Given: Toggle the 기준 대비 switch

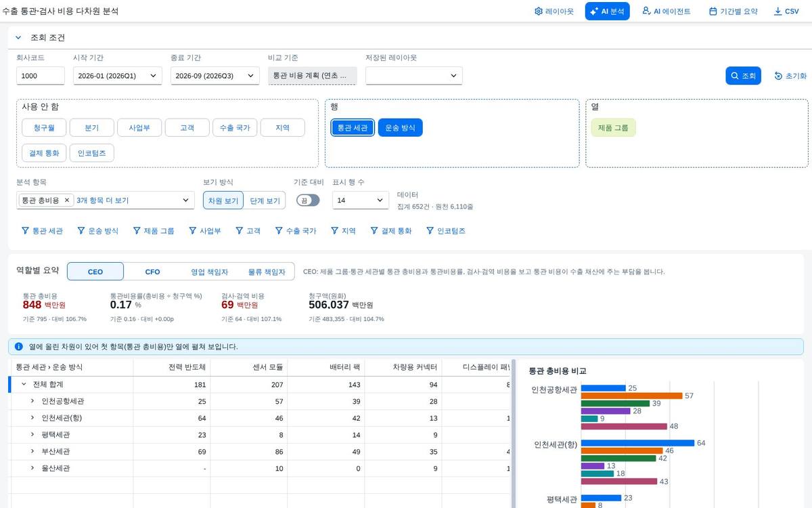Looking at the screenshot, I should tap(308, 200).
